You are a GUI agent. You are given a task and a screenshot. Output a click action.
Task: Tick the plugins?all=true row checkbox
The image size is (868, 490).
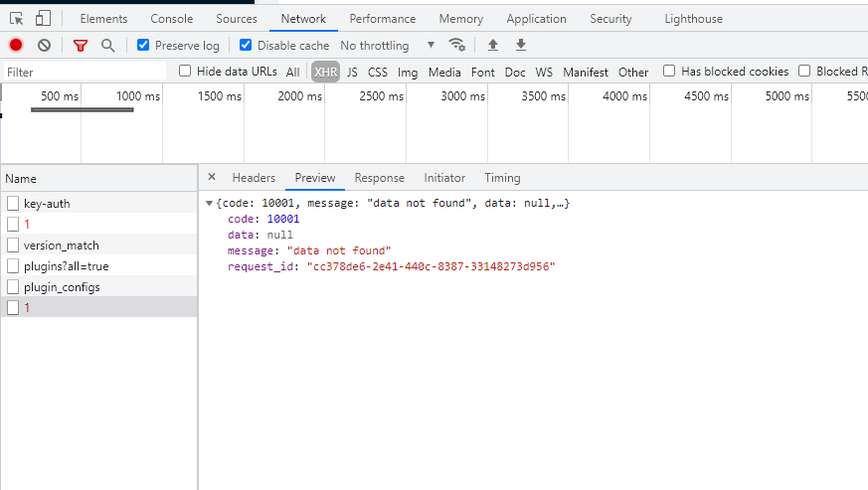point(13,266)
